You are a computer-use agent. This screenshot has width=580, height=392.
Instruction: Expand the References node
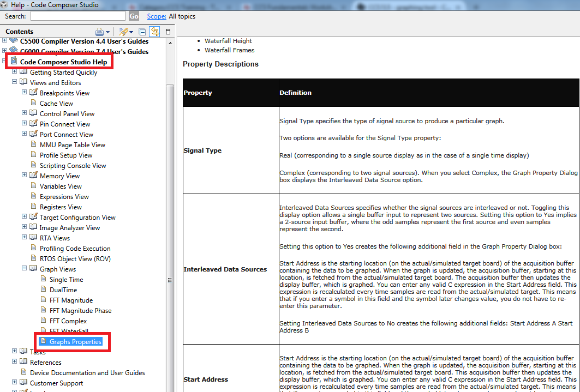tap(14, 361)
